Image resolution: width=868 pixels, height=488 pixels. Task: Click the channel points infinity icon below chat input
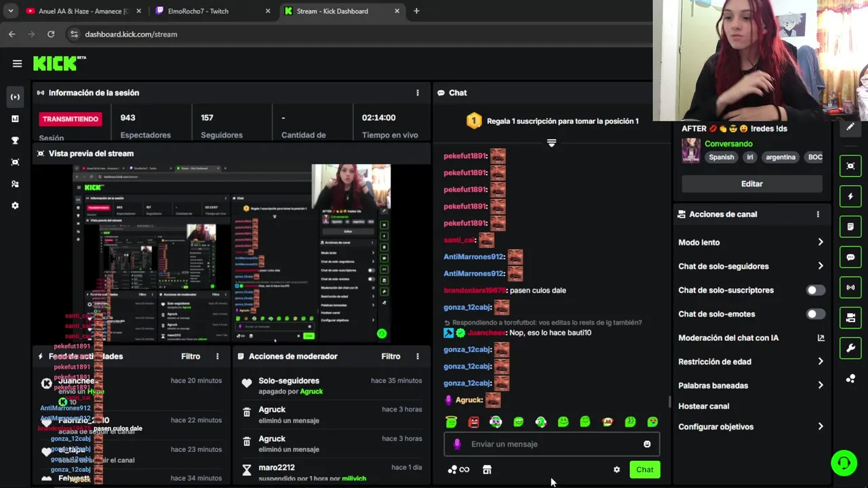[x=459, y=470]
